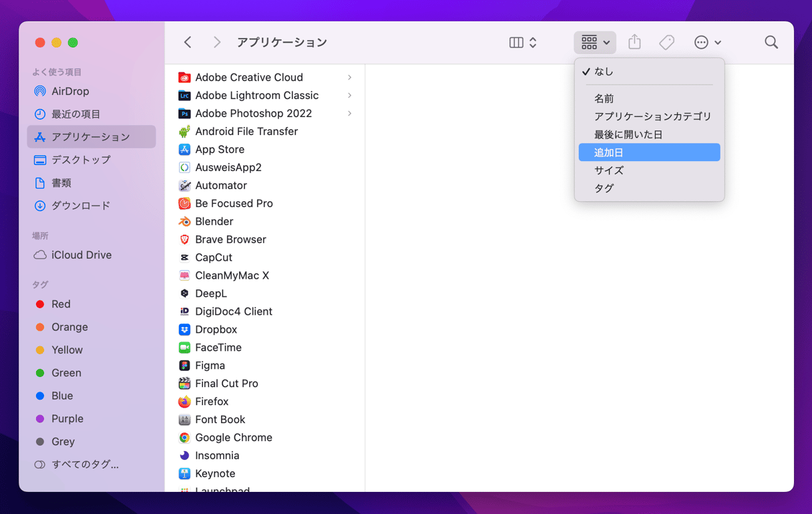Choose アプリケーションカテゴリ in the menu

tap(650, 116)
